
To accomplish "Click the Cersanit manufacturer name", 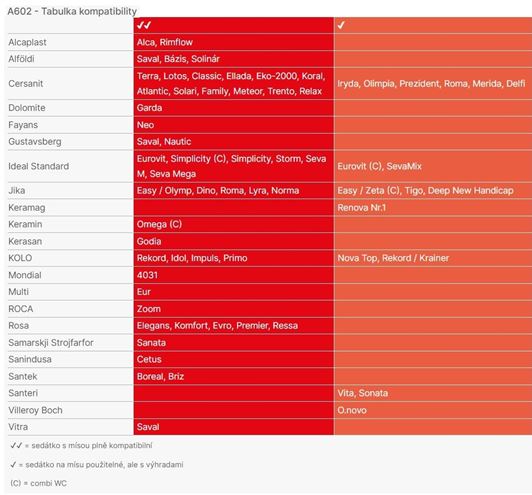I will (x=26, y=83).
